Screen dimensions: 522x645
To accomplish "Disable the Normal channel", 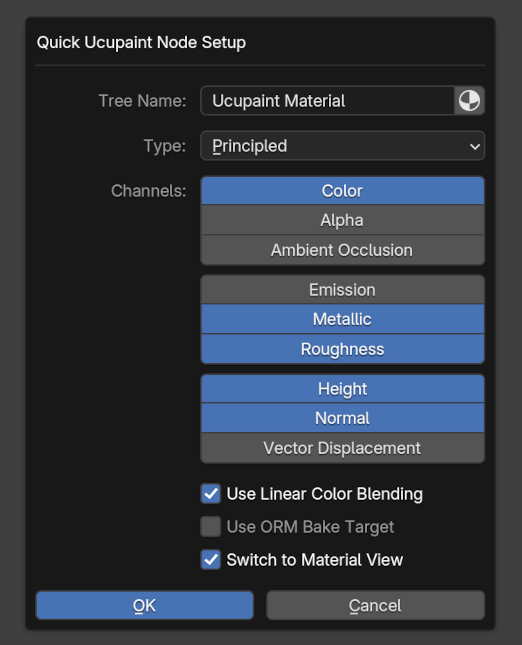I will 342,418.
